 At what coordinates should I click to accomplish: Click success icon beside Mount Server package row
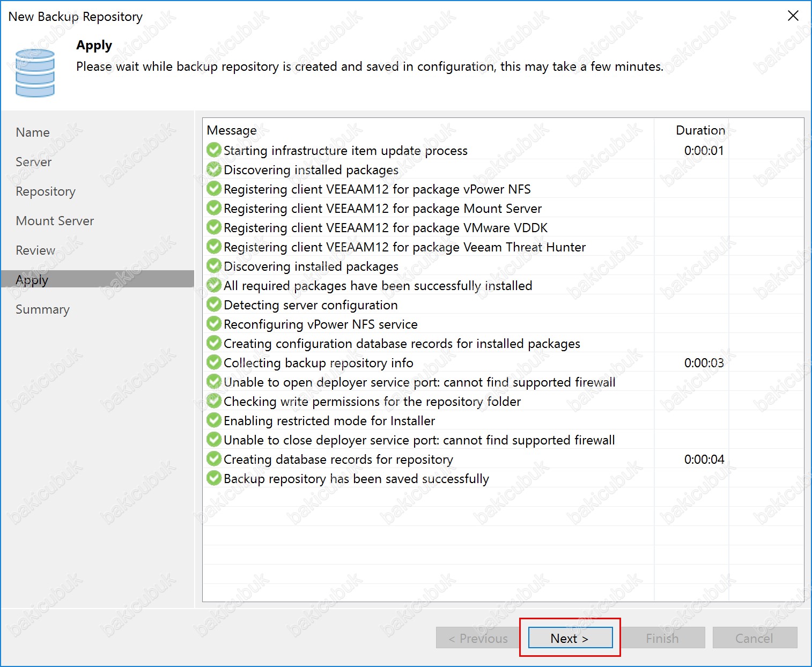point(214,208)
